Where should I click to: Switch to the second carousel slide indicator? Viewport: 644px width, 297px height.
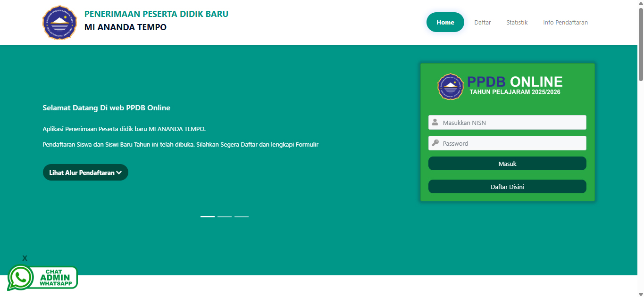coord(225,216)
